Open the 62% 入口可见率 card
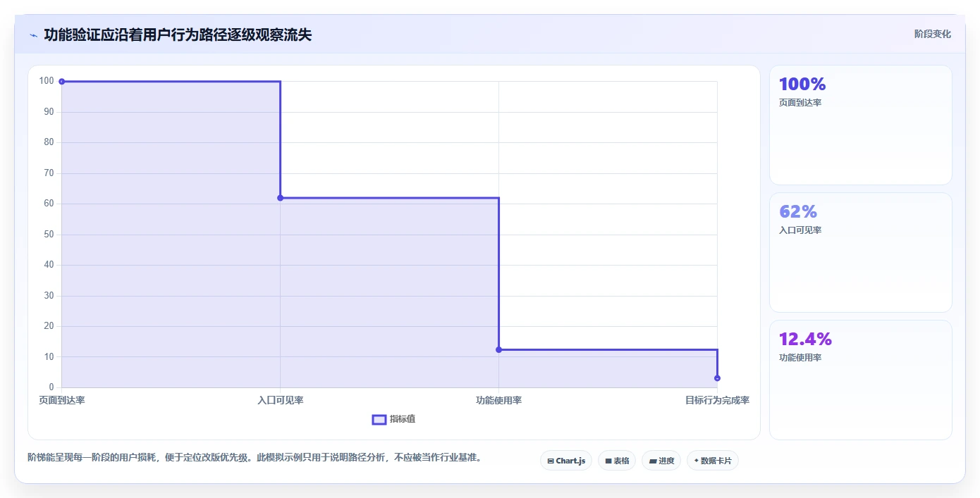The width and height of the screenshot is (980, 498). 860,252
